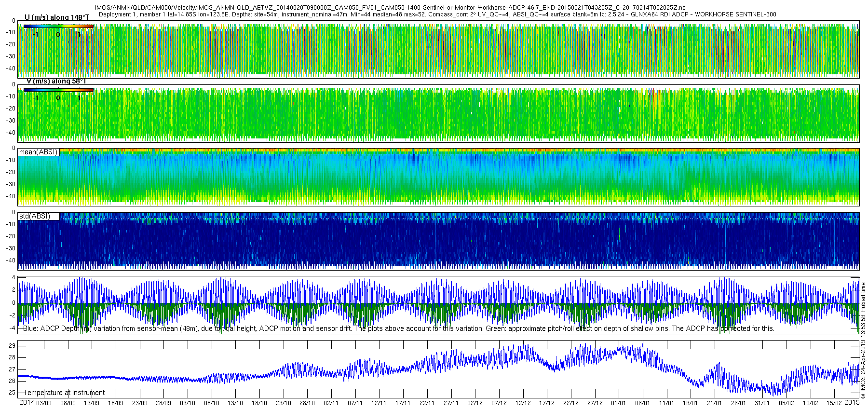Click the '21/01' date tick label
868x410 pixels.
coord(715,403)
